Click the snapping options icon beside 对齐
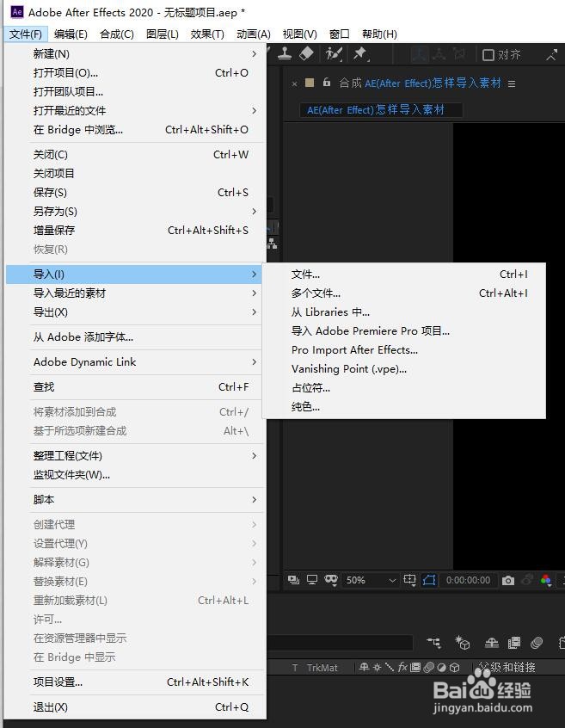Viewport: 565px width, 728px height. pos(551,55)
